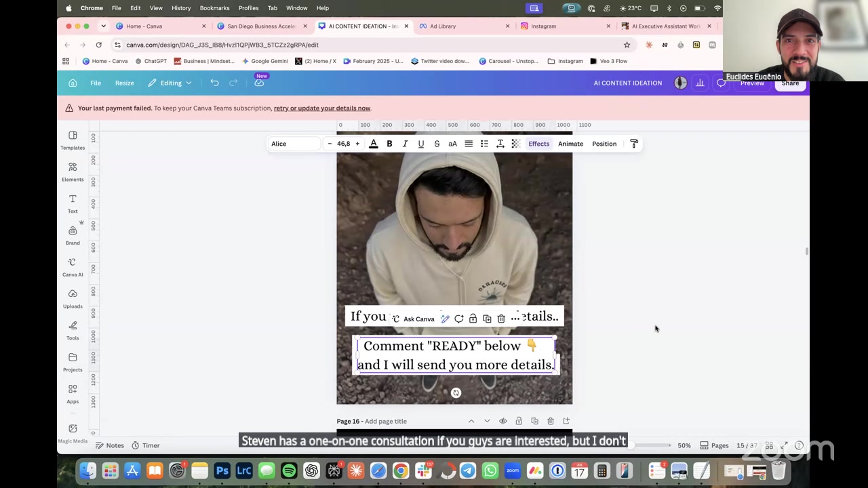The width and height of the screenshot is (868, 488).
Task: Open the Notes panel
Action: (x=109, y=445)
